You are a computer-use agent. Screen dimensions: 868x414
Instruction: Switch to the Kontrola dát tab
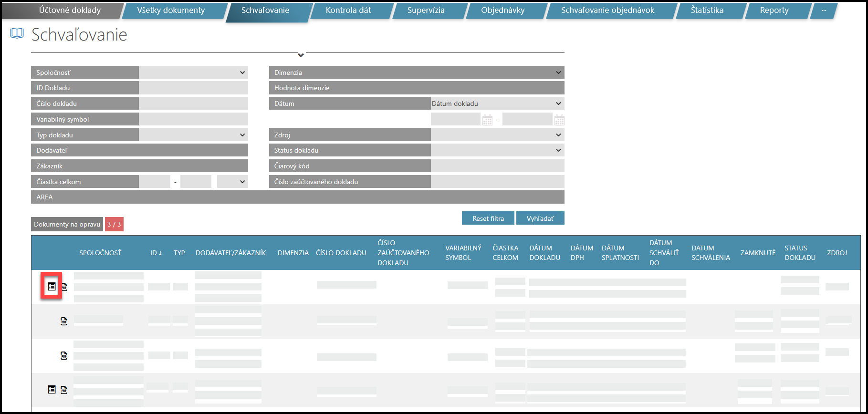[348, 10]
